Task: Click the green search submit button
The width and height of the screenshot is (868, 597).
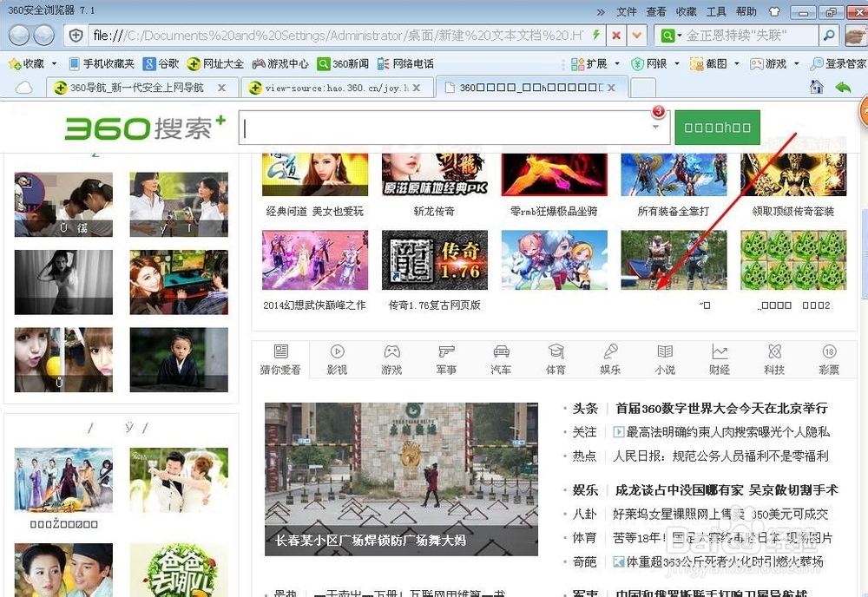Action: click(x=718, y=128)
